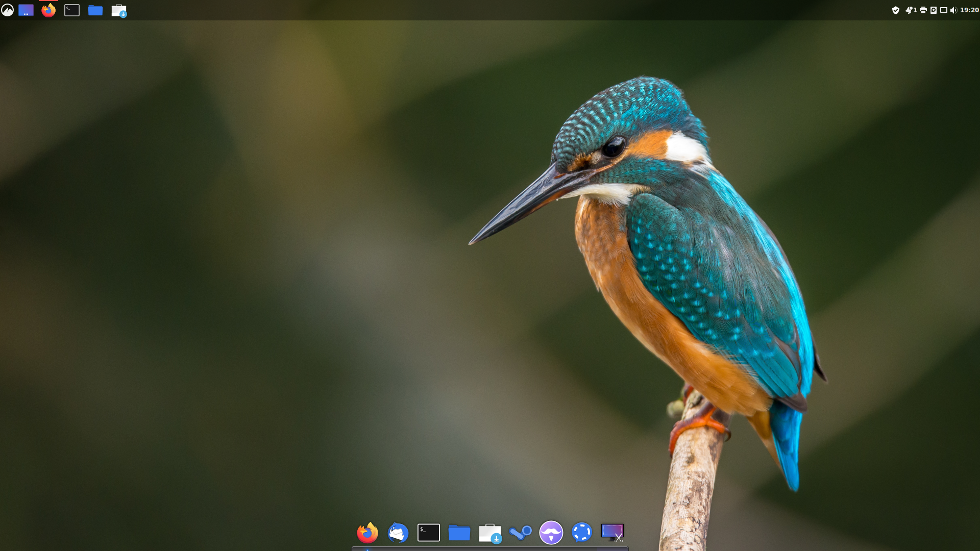Open file manager from the top panel
Screen dimensions: 980x551
(x=95, y=10)
